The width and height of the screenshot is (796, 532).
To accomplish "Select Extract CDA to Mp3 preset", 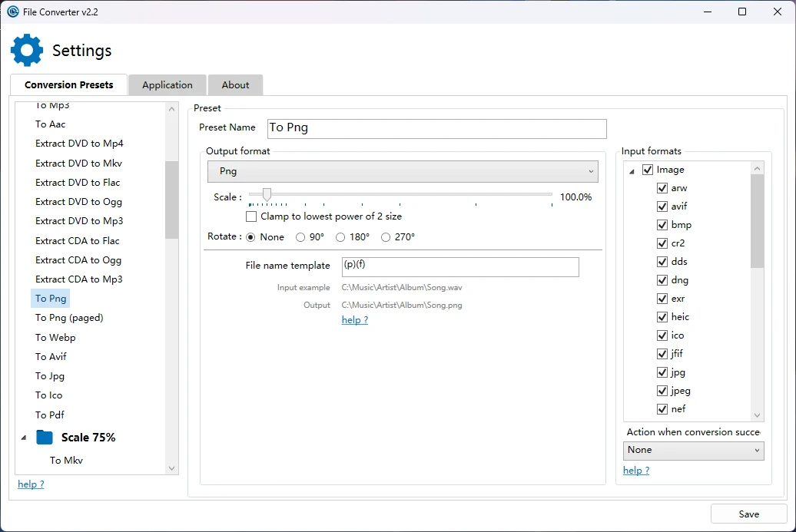I will [78, 279].
